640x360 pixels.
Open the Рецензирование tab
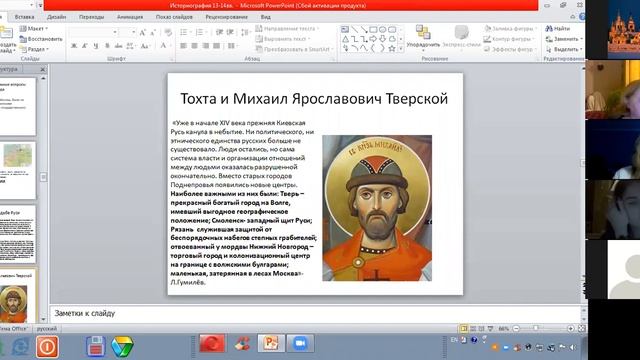227,17
